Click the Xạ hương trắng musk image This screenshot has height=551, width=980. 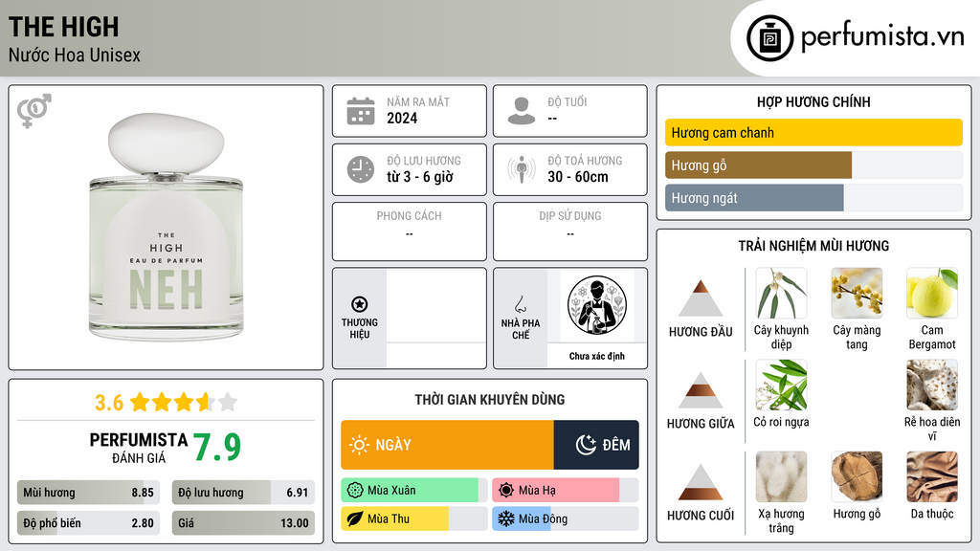pos(781,477)
